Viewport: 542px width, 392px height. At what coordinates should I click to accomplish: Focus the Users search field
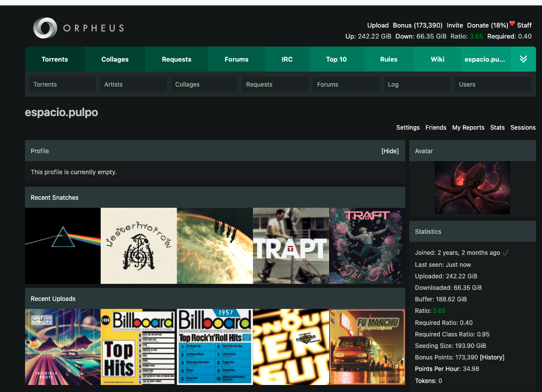pos(493,84)
